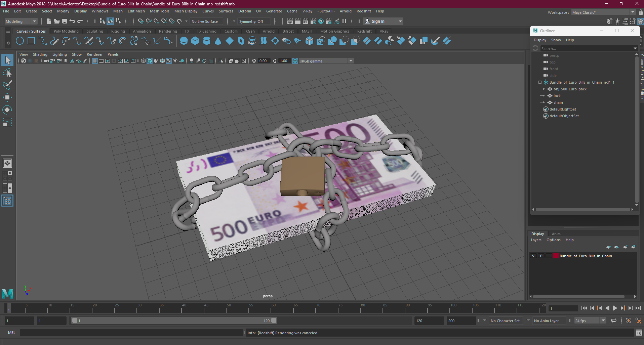Click the Outliner Search field
The height and width of the screenshot is (345, 644).
point(587,49)
